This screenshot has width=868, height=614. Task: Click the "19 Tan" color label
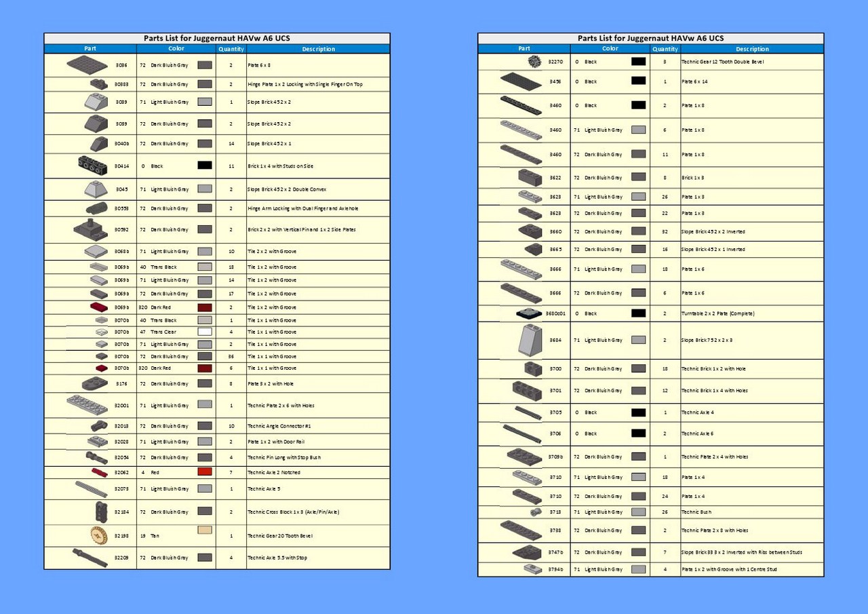pos(150,536)
